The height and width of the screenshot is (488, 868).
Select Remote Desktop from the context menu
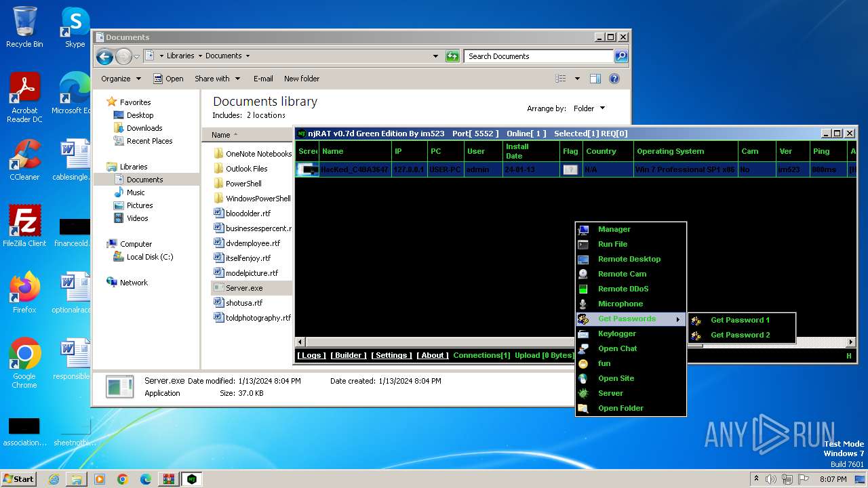pos(631,259)
